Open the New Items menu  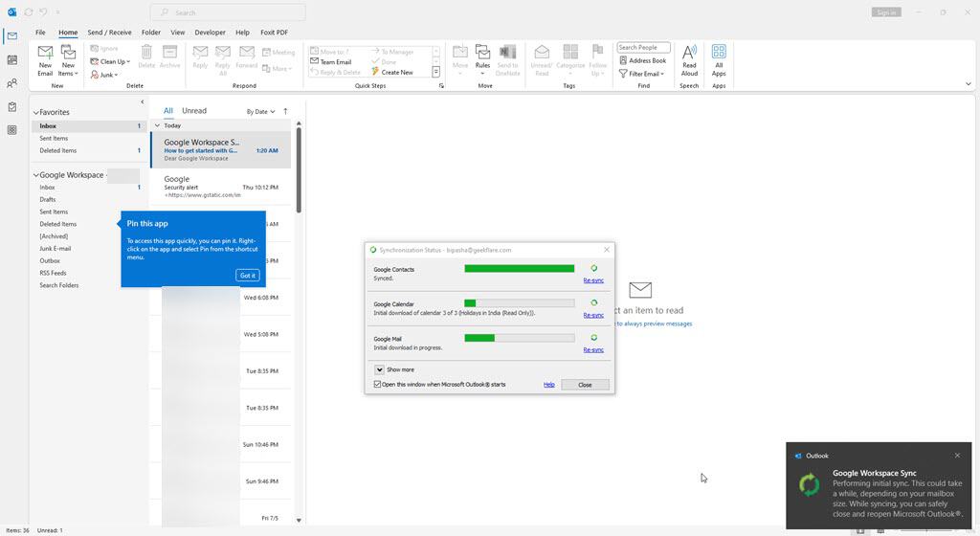pos(68,60)
